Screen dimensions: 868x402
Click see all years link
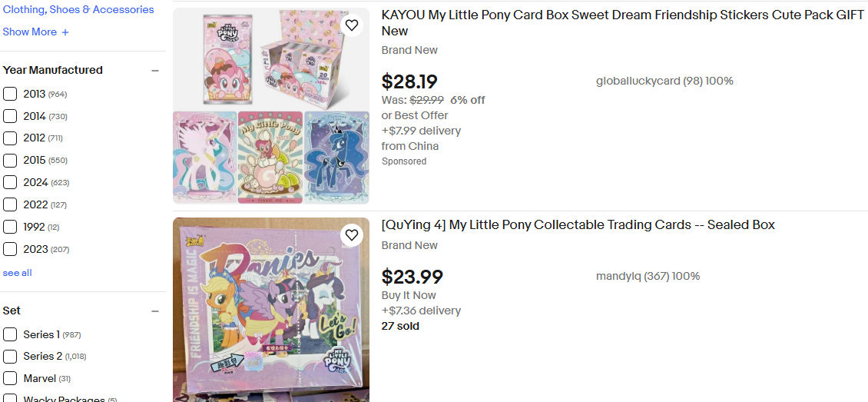coord(18,273)
